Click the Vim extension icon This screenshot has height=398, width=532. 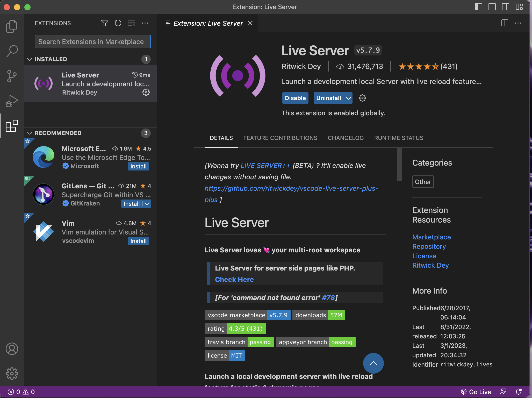[44, 232]
